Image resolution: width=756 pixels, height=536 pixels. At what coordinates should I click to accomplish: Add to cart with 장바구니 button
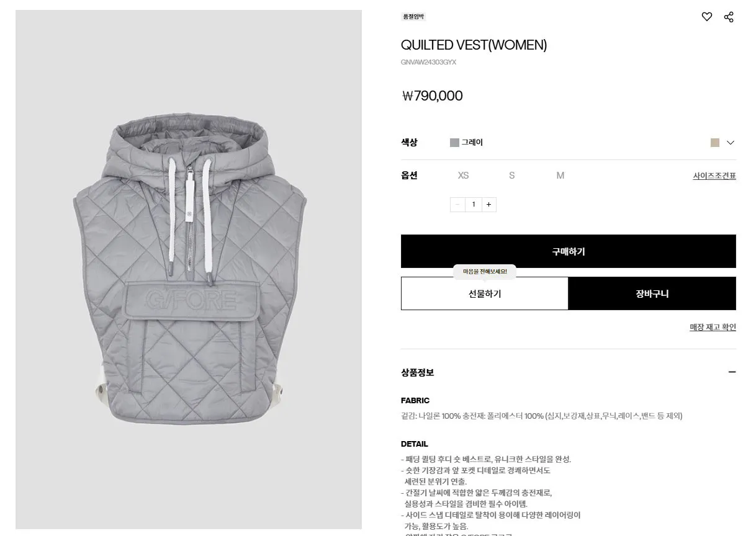pos(652,293)
